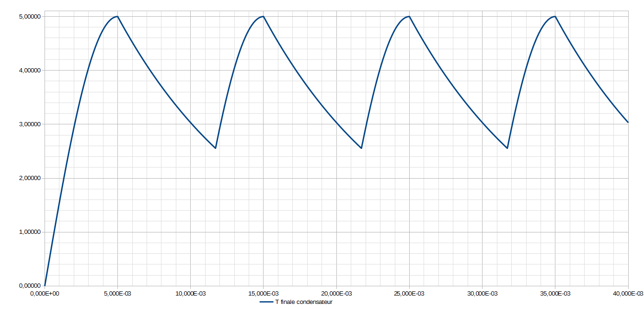
Task: Select the 15,000E-03 x-axis label
Action: 264,294
